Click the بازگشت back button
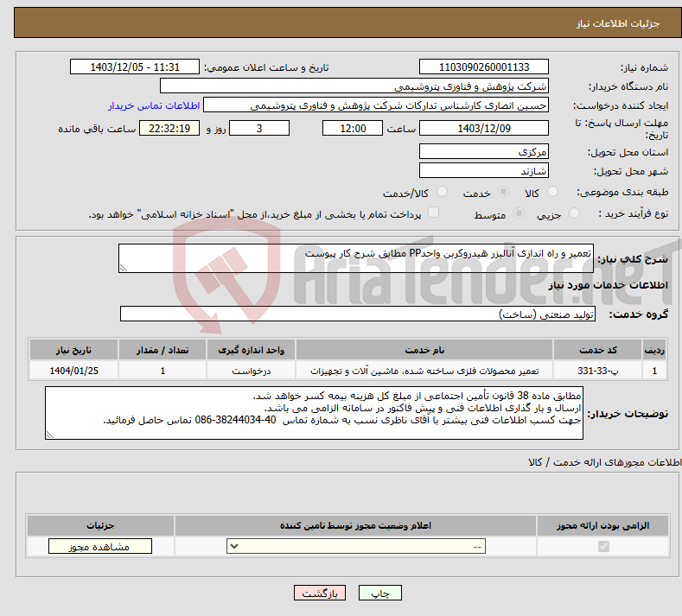682x616 pixels. 320,593
